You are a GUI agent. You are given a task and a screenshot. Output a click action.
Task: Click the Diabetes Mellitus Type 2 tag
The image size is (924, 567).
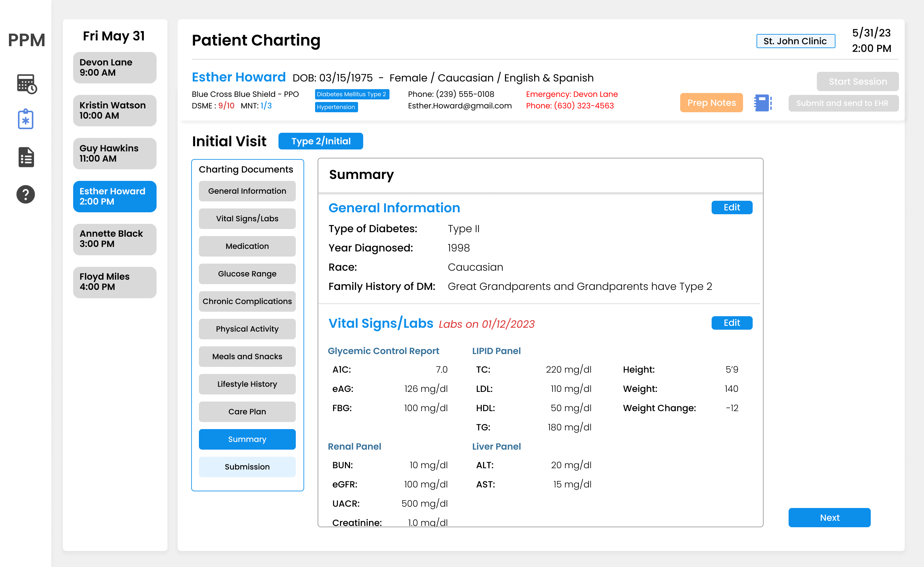tap(352, 94)
